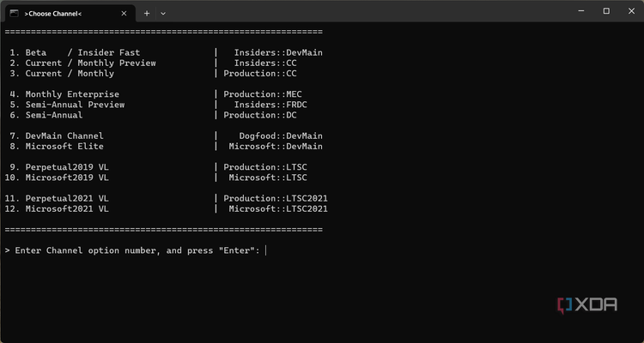Screen dimensions: 644x343
Task: Close the terminal window
Action: [x=631, y=11]
